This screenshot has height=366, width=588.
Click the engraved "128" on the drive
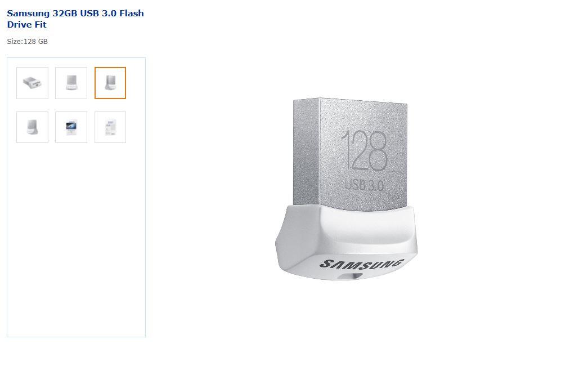pyautogui.click(x=364, y=151)
